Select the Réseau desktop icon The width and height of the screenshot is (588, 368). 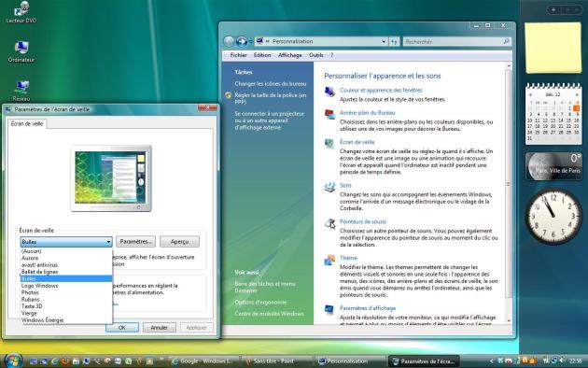(21, 91)
